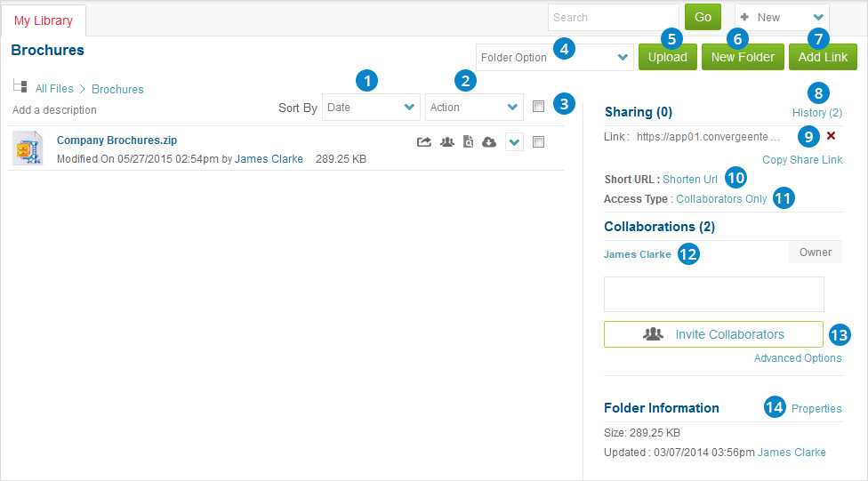This screenshot has width=868, height=481.
Task: Remove the share link with red X
Action: click(831, 136)
